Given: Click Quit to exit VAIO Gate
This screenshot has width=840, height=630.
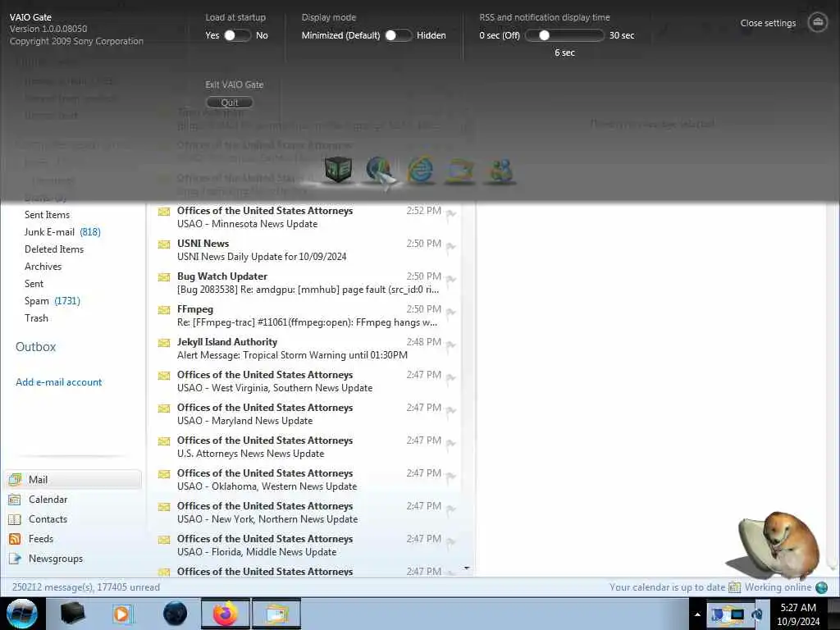Looking at the screenshot, I should click(x=230, y=103).
